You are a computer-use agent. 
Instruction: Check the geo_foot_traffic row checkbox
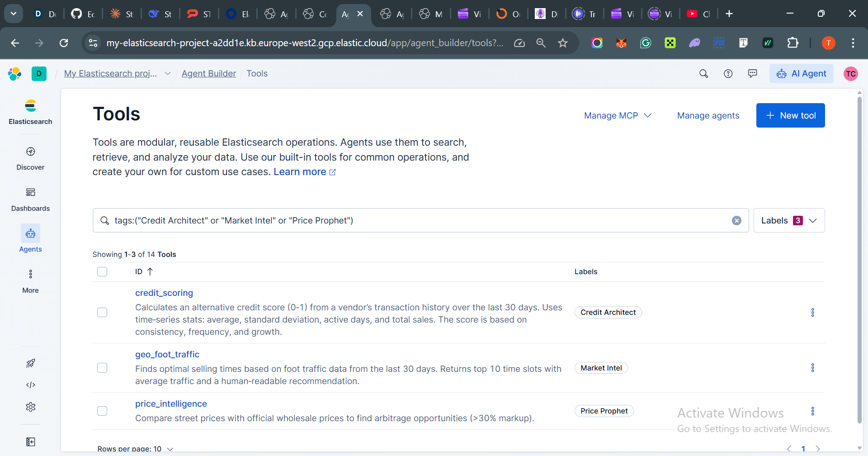tap(102, 368)
